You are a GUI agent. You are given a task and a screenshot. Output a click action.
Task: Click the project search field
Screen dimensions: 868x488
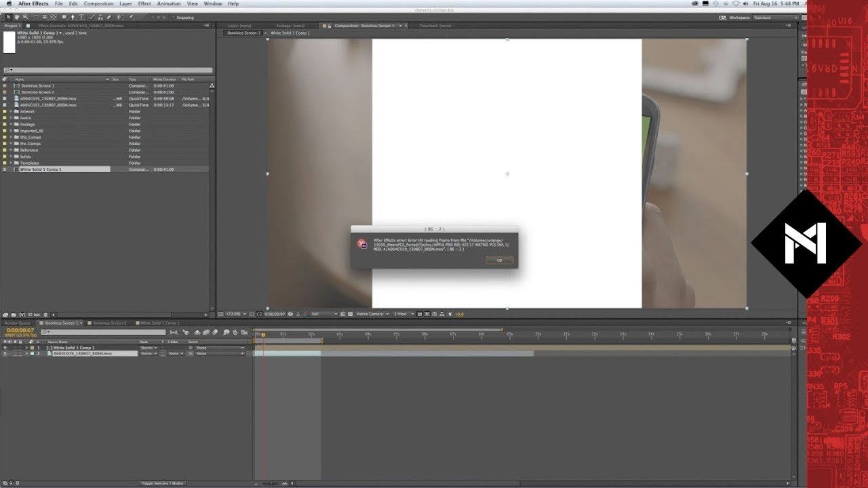click(x=108, y=70)
